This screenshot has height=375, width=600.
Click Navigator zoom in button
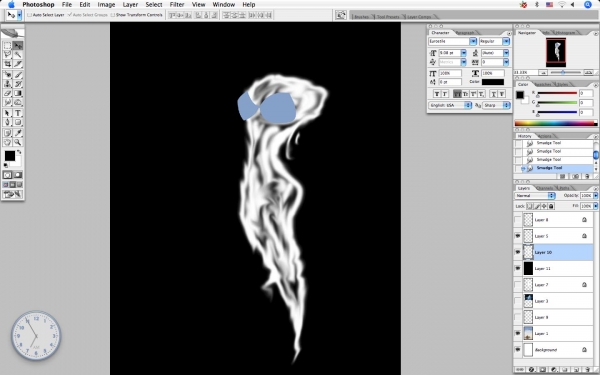click(589, 72)
